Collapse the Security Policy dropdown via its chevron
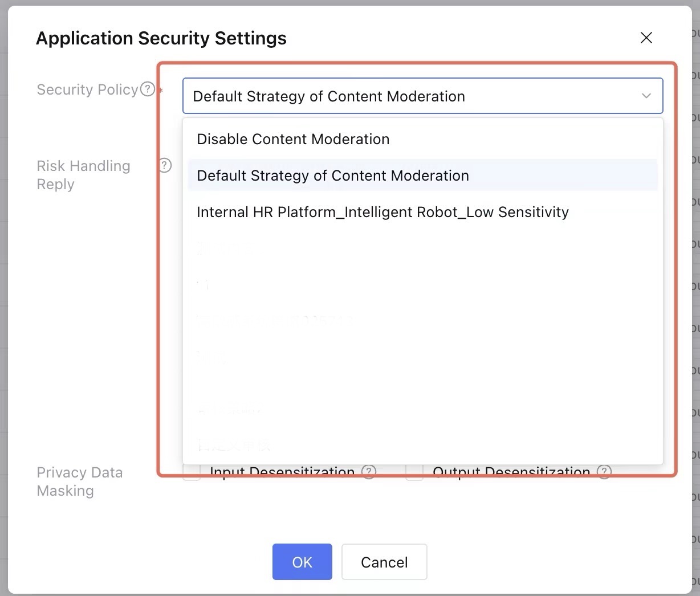700x596 pixels. tap(646, 96)
